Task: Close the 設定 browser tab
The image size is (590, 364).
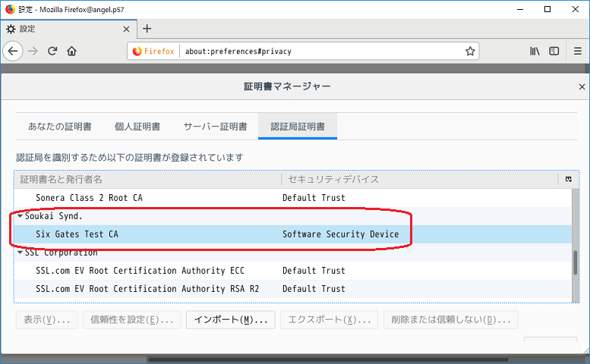Action: click(126, 29)
